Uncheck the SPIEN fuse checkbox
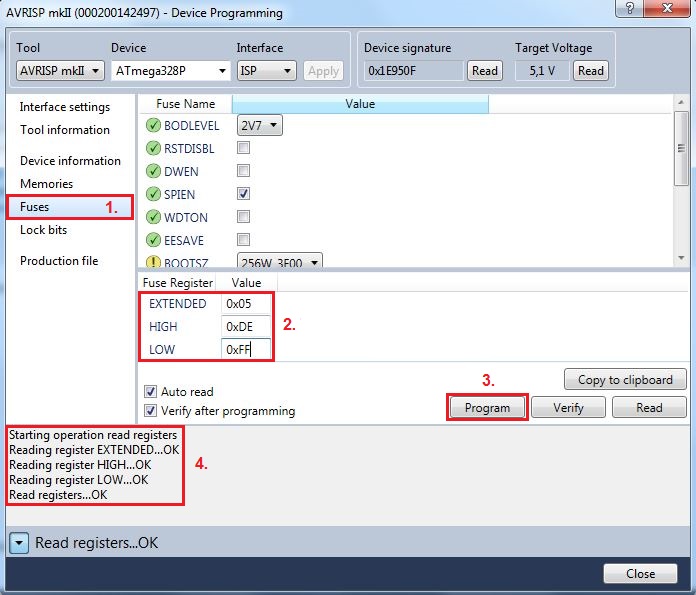Screen dimensions: 696x595 pos(243,194)
